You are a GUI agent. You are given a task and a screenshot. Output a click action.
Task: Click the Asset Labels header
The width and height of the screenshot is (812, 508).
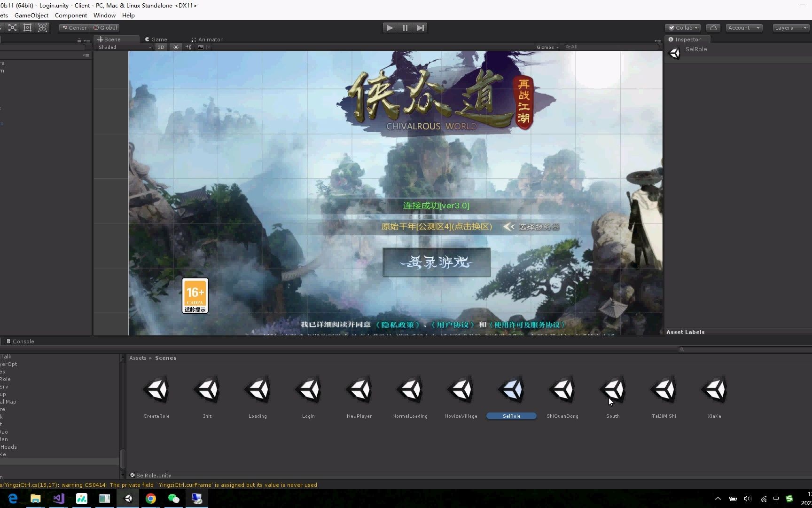685,332
